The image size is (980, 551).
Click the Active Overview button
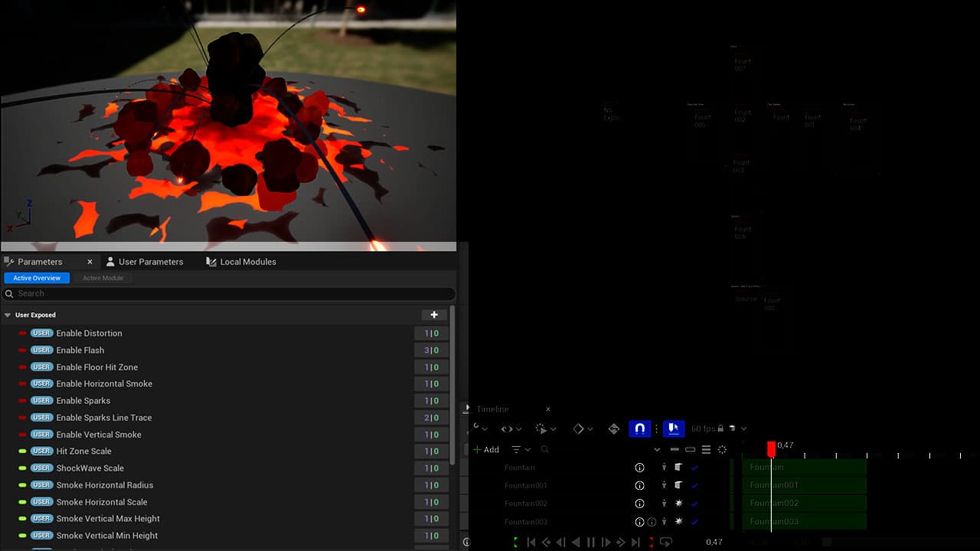click(37, 278)
